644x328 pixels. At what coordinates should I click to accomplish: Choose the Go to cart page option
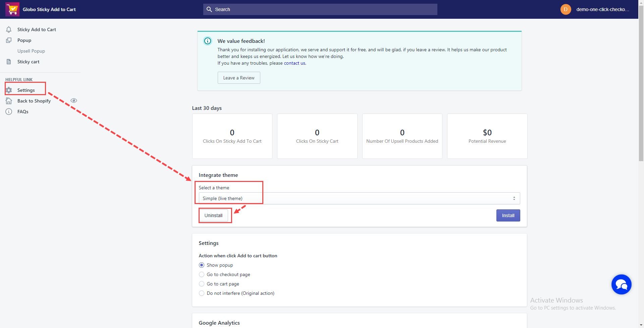(x=202, y=284)
